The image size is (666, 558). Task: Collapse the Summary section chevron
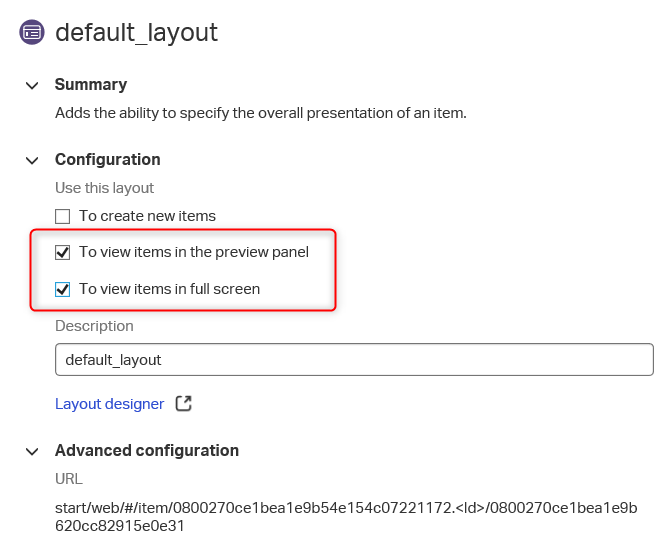click(x=33, y=85)
